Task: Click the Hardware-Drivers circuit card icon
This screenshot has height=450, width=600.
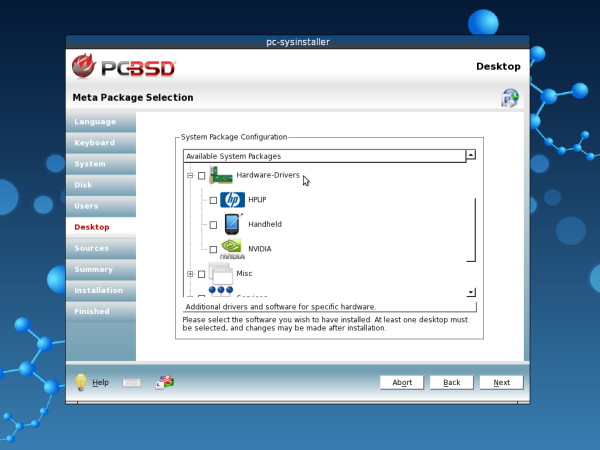Action: [220, 176]
